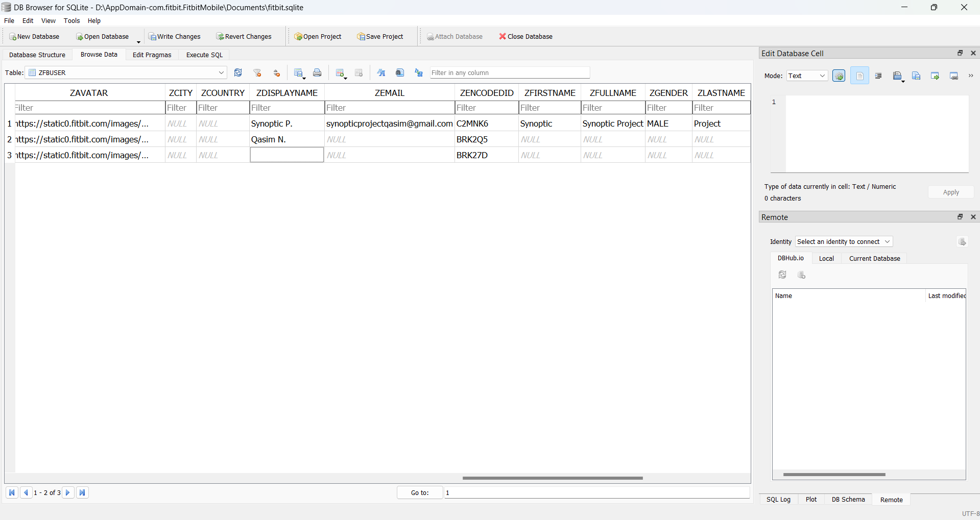Expand the Identity selection dropdown
This screenshot has width=980, height=520.
[x=844, y=242]
